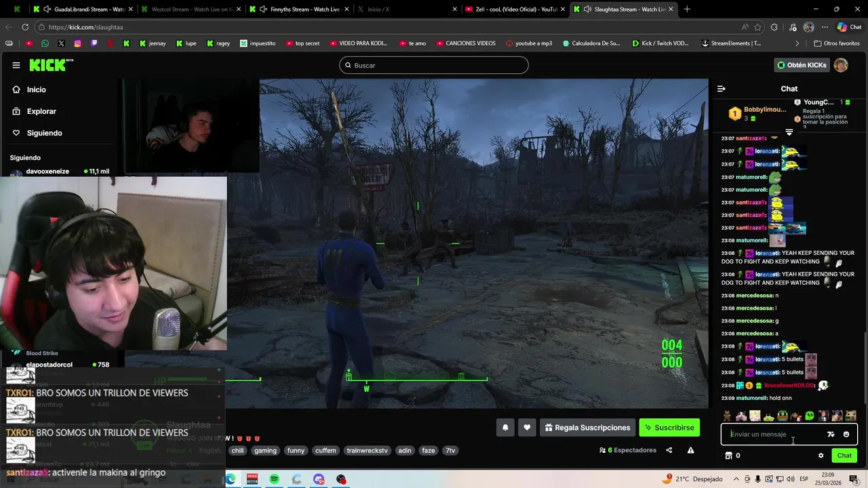Open Bobbylimou top gifter entry
This screenshot has width=868, height=488.
(757, 113)
